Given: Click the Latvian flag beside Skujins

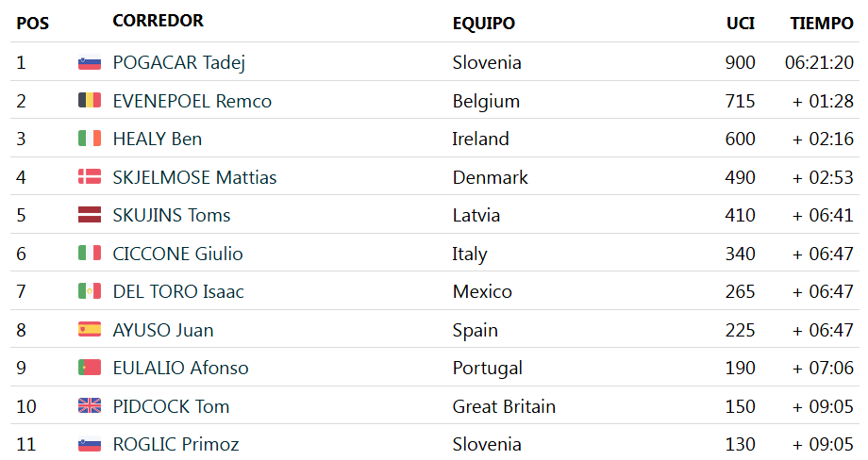Looking at the screenshot, I should pos(89,215).
